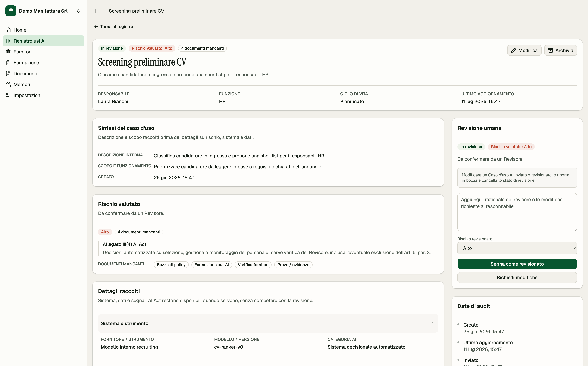Collapse the Sistema e strumento section

[x=268, y=323]
